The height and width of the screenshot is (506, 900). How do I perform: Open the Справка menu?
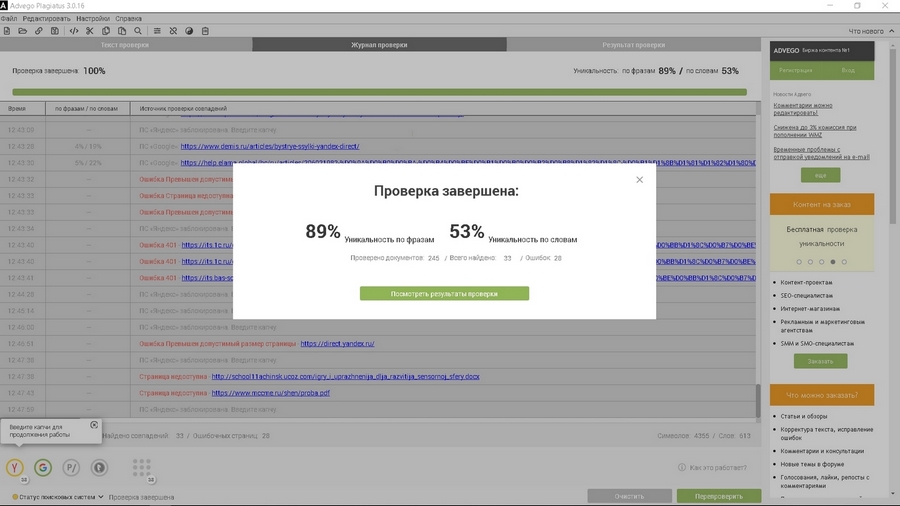pyautogui.click(x=129, y=18)
